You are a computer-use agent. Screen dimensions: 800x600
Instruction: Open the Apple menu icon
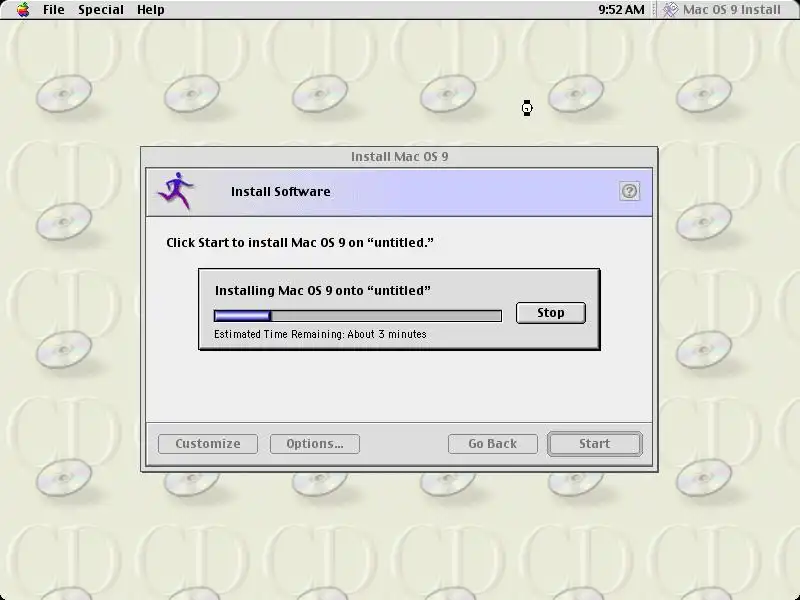click(x=23, y=10)
